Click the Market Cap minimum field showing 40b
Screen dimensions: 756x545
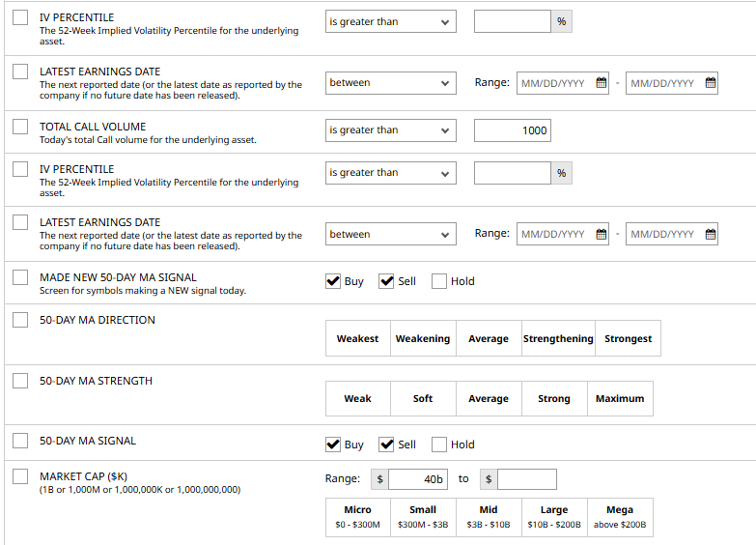pyautogui.click(x=418, y=479)
